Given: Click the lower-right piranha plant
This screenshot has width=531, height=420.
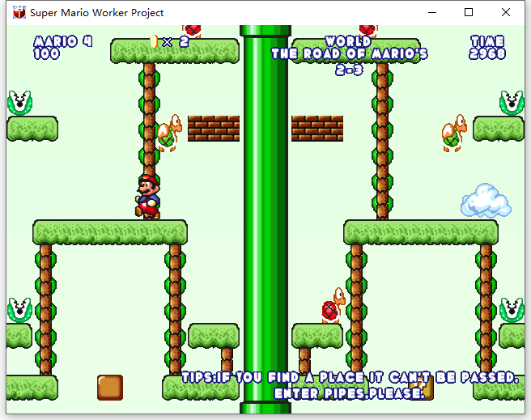Looking at the screenshot, I should coord(512,310).
